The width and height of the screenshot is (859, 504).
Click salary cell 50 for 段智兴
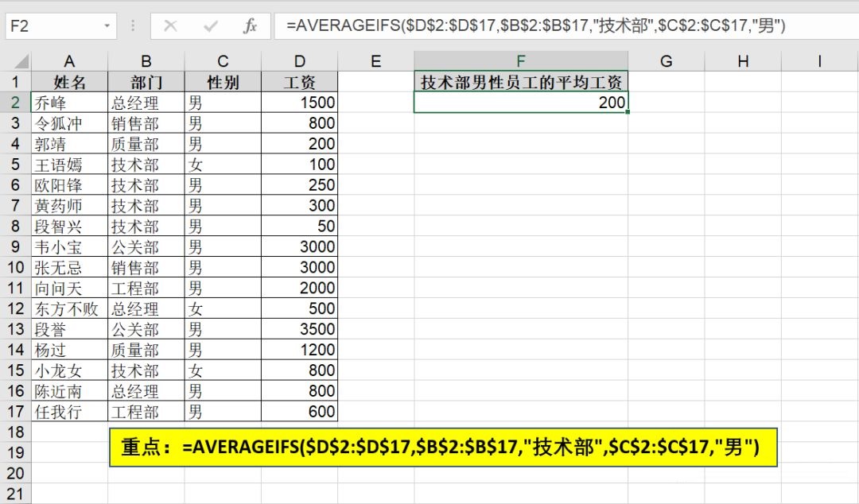(x=300, y=227)
